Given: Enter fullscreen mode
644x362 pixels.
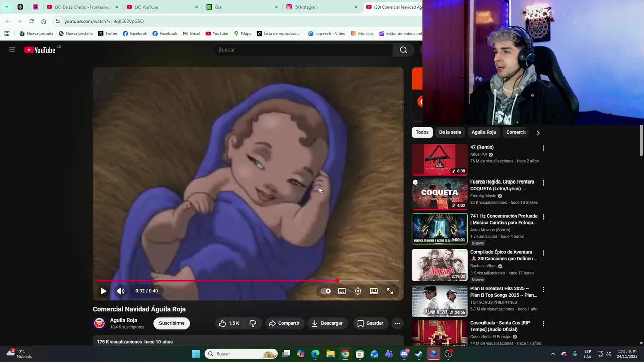Looking at the screenshot, I should coord(390,291).
